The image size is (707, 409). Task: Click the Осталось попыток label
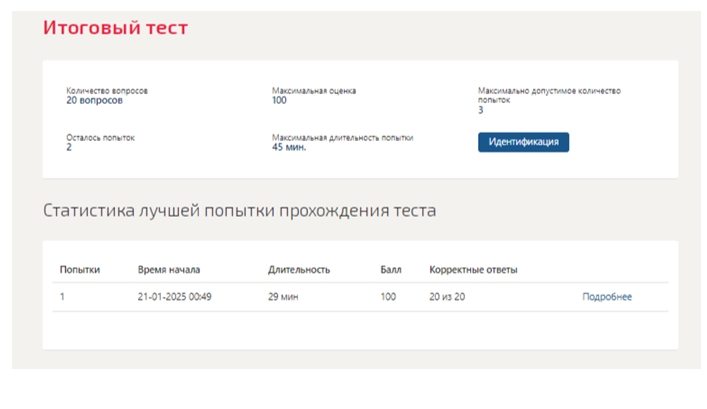pos(101,138)
